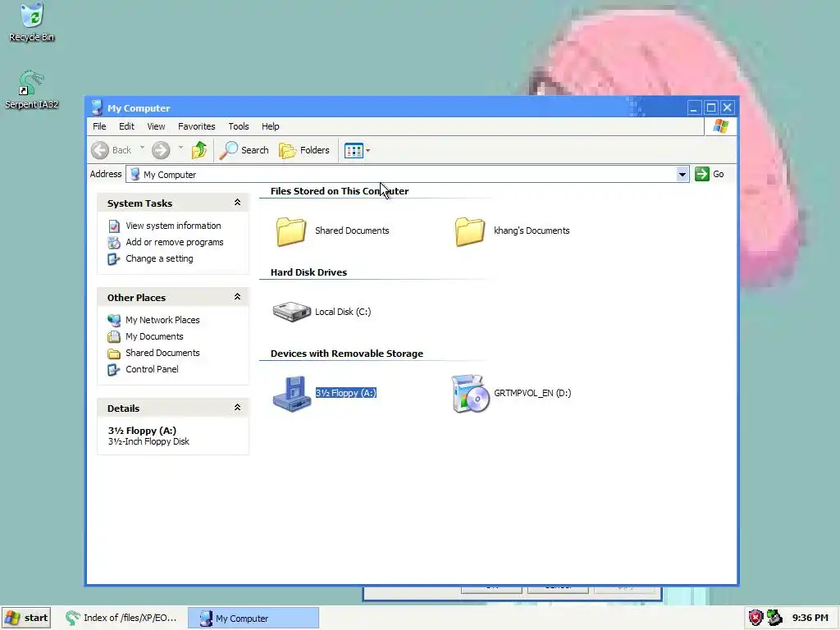Image resolution: width=840 pixels, height=630 pixels.
Task: Select the GRTMPVOL_EN (D:) CD drive icon
Action: click(x=470, y=394)
